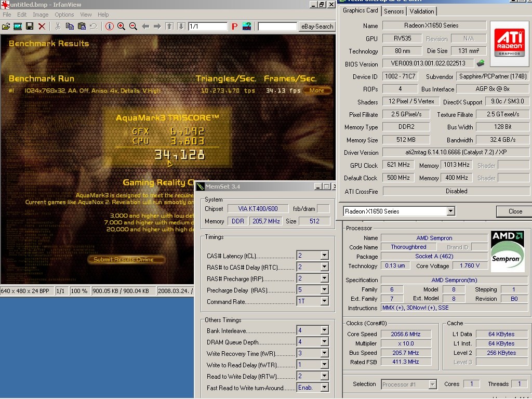Viewport: 532px width, 399px height.
Task: Click the 2056.6 MHz Core Speed value
Action: [x=406, y=334]
